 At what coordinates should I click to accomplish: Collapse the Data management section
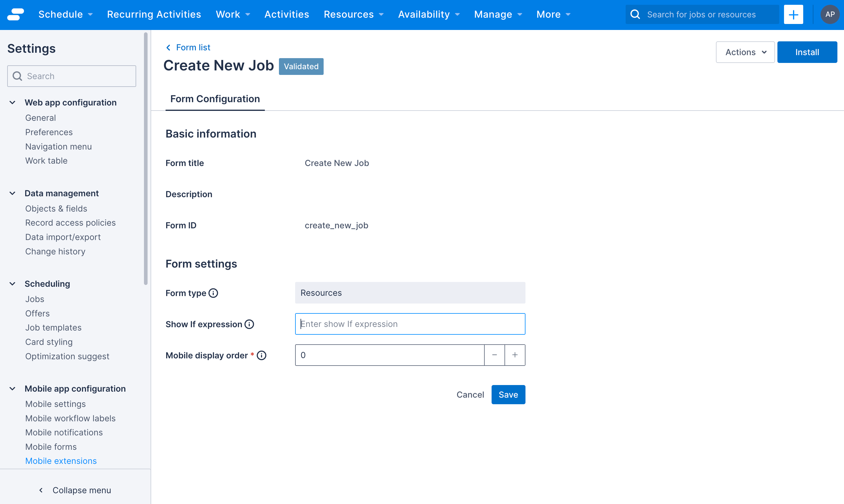tap(13, 193)
